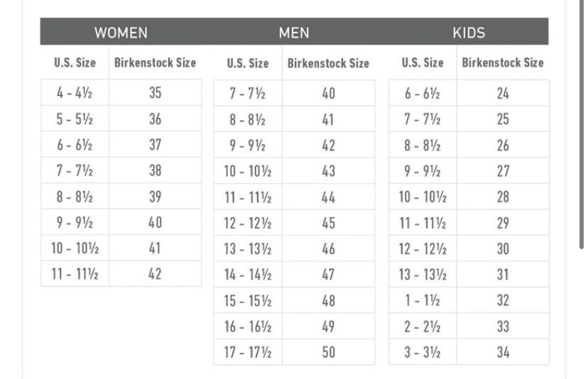Click the vertical scrollbar on right edge

[x=583, y=142]
